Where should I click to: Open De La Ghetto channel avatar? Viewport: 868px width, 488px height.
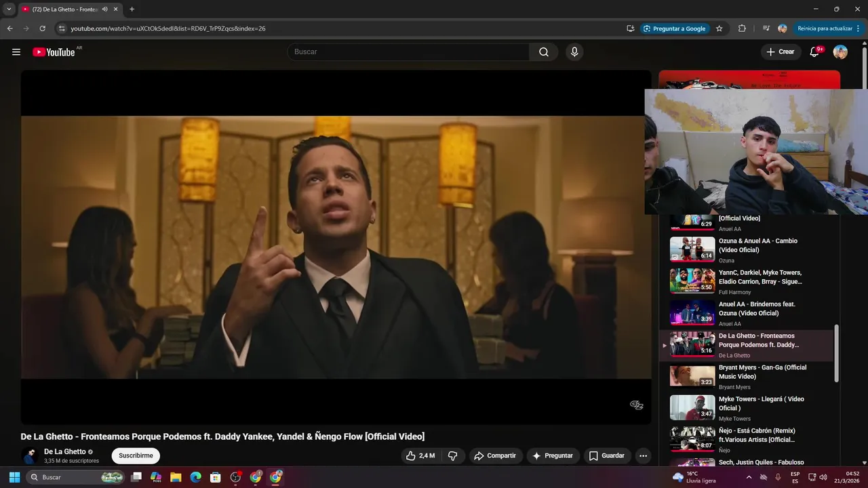pyautogui.click(x=30, y=455)
